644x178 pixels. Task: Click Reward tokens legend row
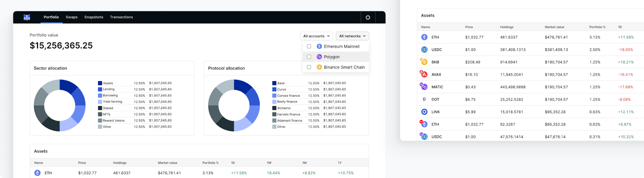click(x=135, y=120)
